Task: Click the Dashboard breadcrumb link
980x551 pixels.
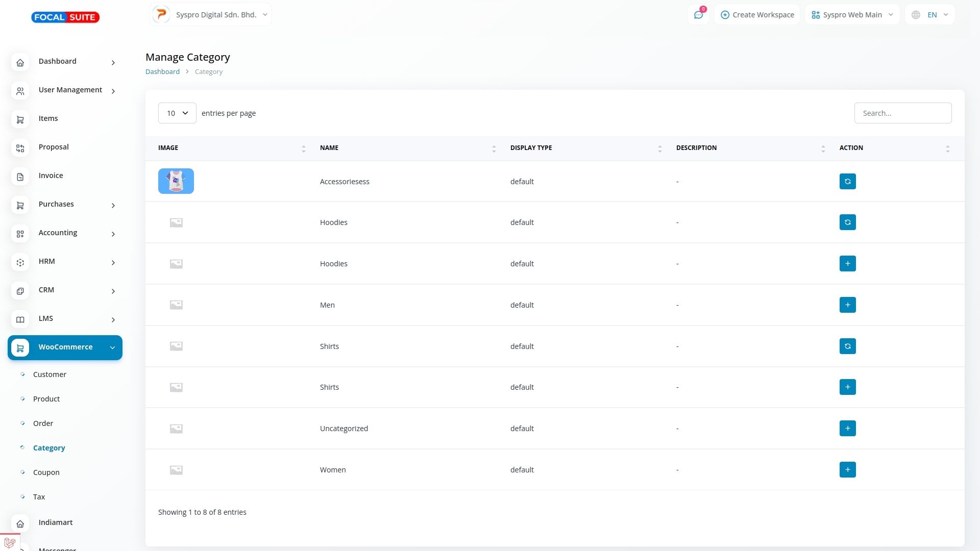Action: tap(162, 72)
